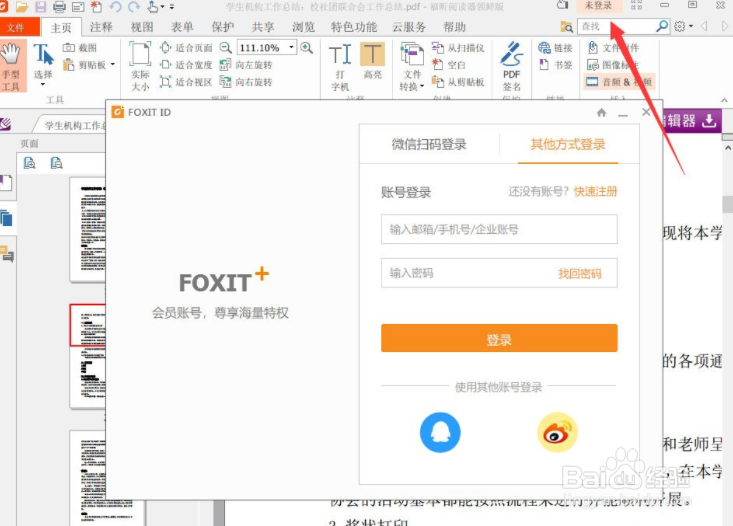The width and height of the screenshot is (733, 526).
Task: Click the password (输入密码) field
Action: [x=499, y=273]
